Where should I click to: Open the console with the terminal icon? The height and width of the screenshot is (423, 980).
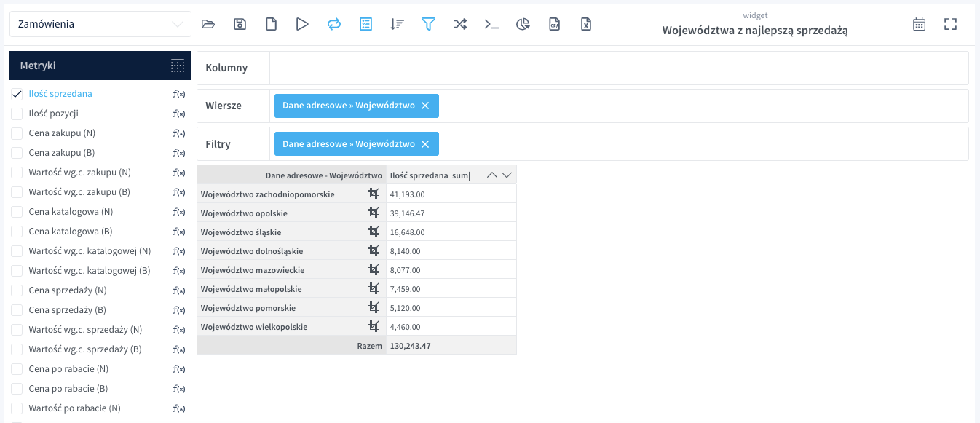(x=491, y=24)
